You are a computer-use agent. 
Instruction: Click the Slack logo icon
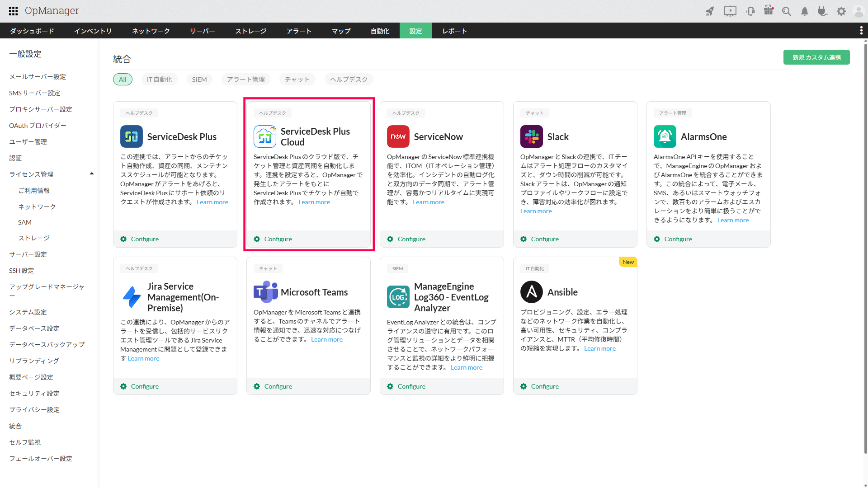coord(532,136)
